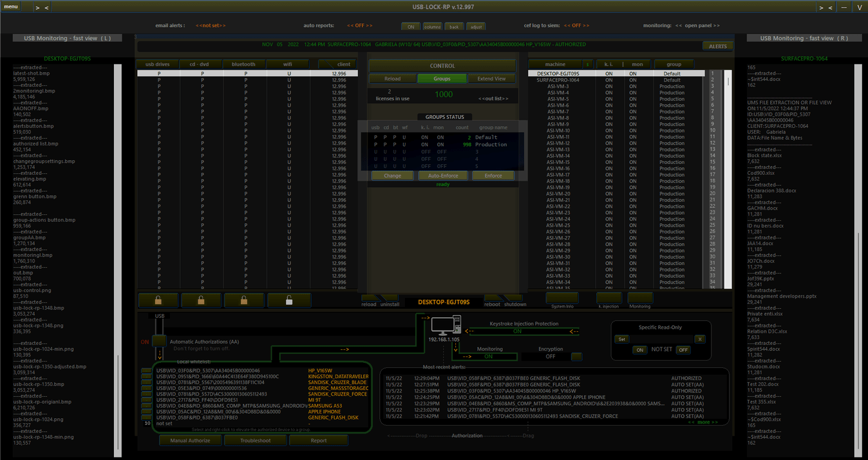Open the System Info panel icon
Image resolution: width=868 pixels, height=460 pixels.
click(x=561, y=299)
